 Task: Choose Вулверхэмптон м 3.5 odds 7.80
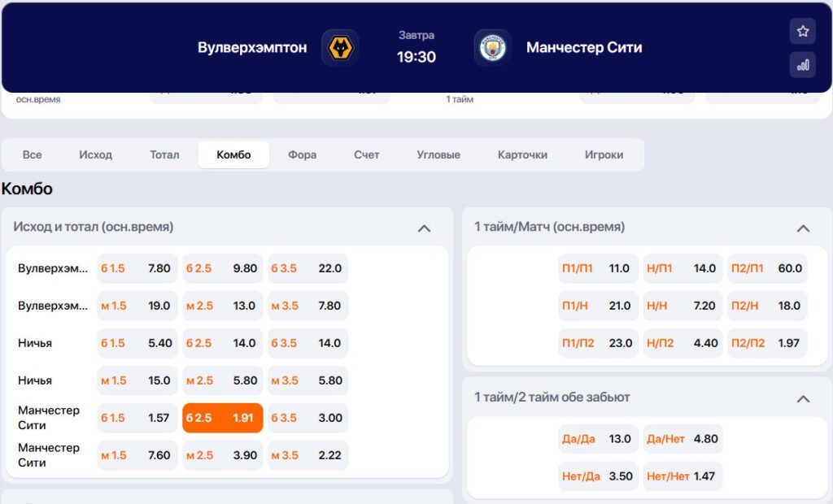pyautogui.click(x=307, y=306)
